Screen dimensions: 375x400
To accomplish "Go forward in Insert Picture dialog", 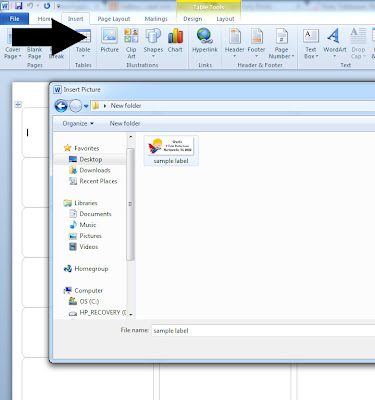I will point(76,106).
